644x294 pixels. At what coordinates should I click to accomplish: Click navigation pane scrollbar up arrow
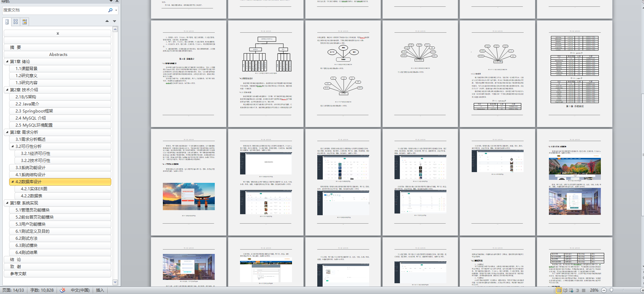(115, 29)
